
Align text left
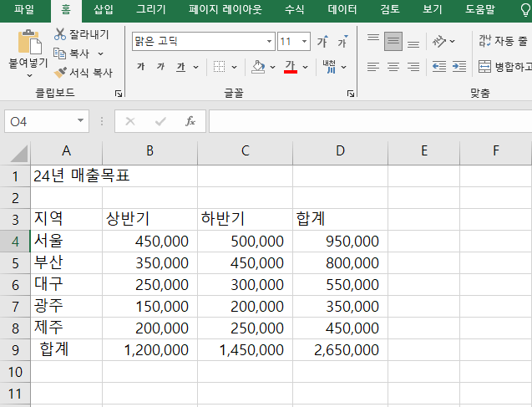point(373,67)
